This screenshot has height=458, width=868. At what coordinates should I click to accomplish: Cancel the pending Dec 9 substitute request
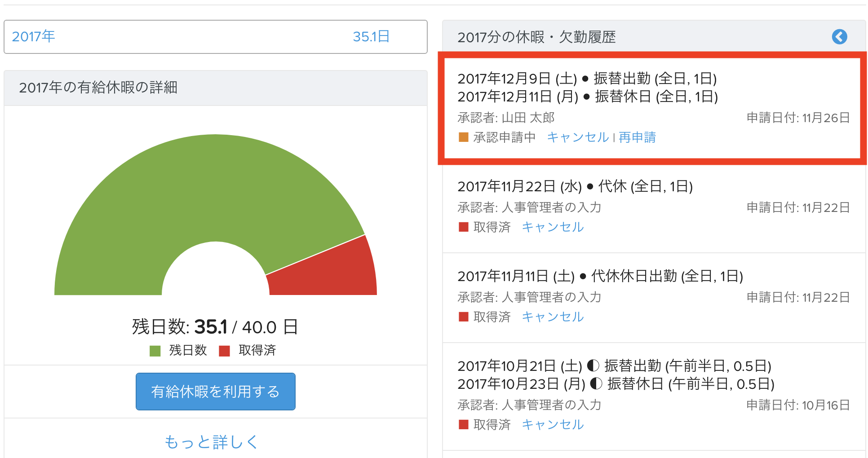pyautogui.click(x=578, y=137)
